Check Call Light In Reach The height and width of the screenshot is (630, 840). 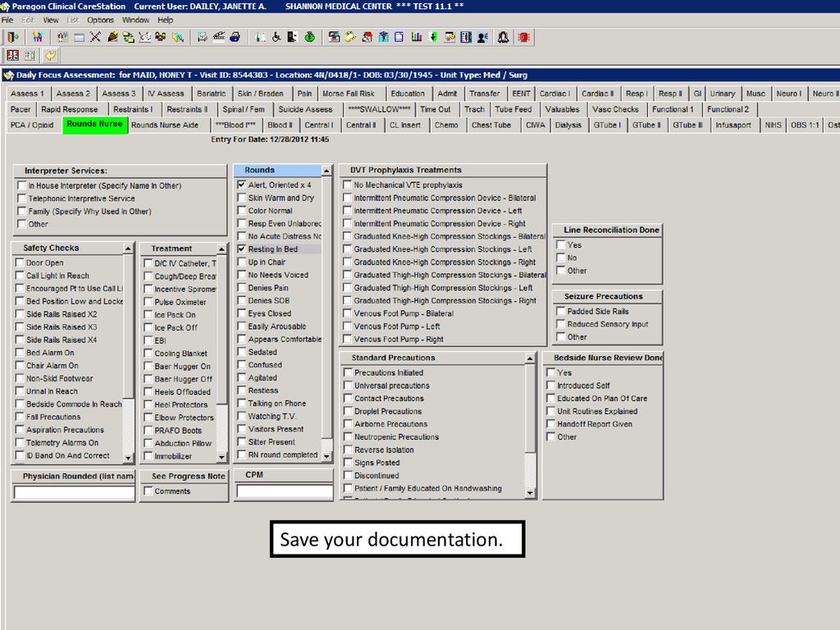click(20, 276)
